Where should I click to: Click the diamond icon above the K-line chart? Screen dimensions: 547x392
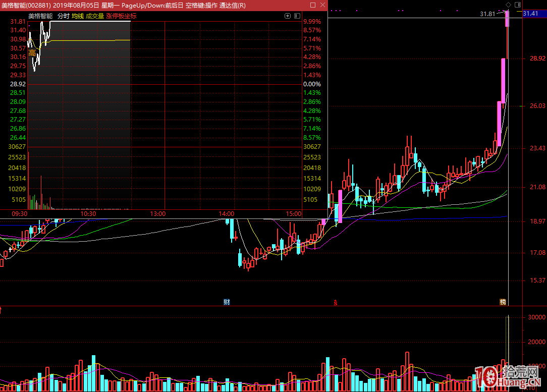coord(508,5)
